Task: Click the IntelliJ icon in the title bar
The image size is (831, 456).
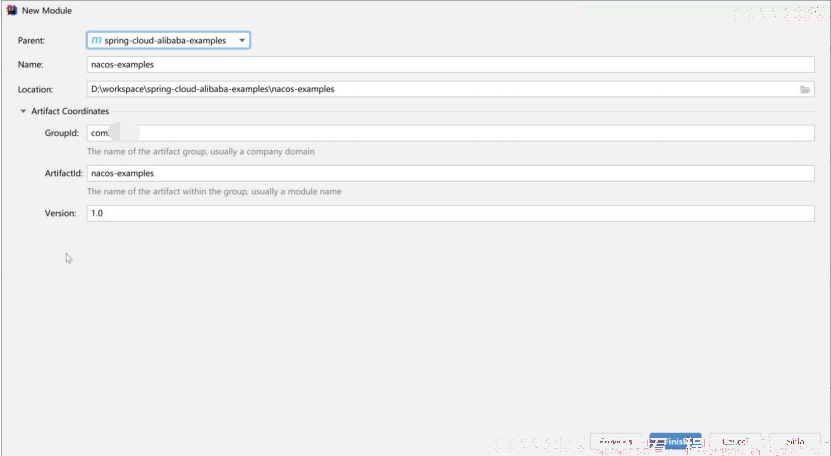Action: (x=12, y=10)
